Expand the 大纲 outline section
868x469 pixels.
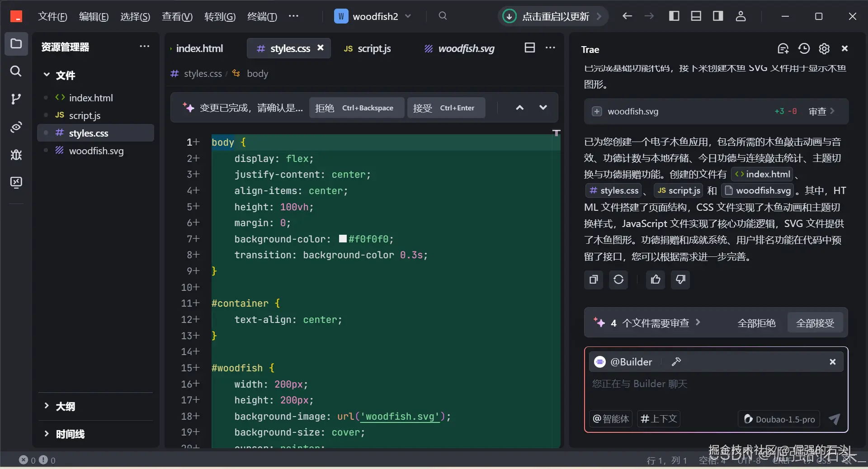66,406
